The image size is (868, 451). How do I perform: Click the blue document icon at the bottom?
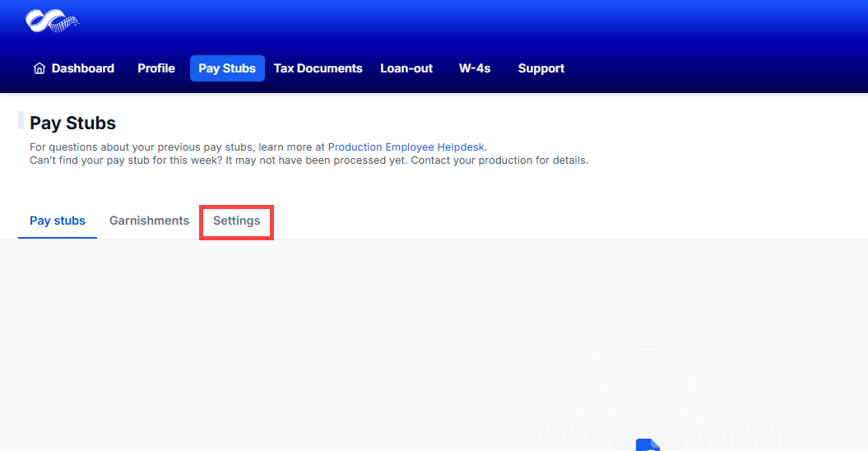point(648,444)
